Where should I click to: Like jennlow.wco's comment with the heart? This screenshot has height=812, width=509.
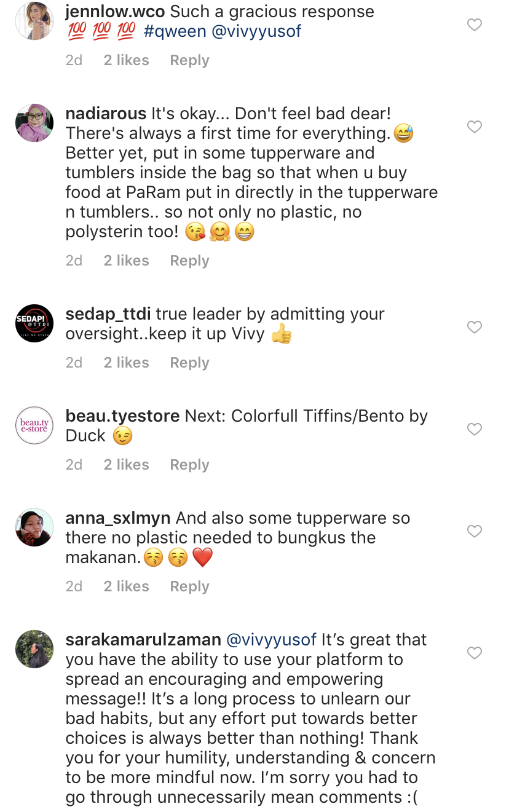coord(474,25)
